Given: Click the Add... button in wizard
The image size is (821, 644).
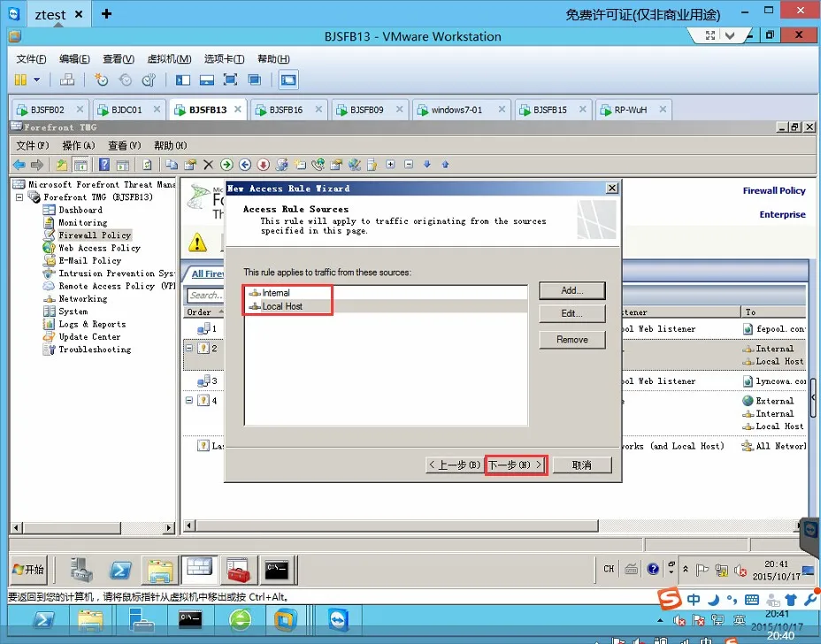Looking at the screenshot, I should (x=572, y=290).
